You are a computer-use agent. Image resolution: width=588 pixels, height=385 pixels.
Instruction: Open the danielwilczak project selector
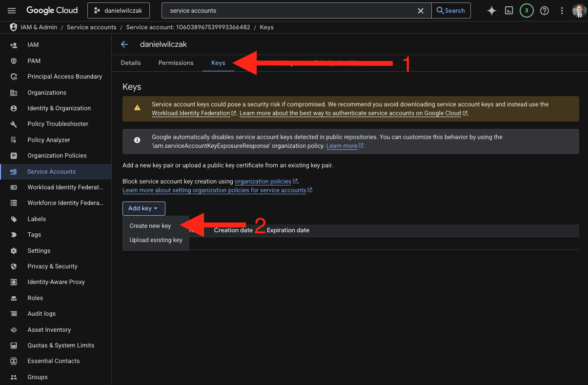(x=118, y=11)
